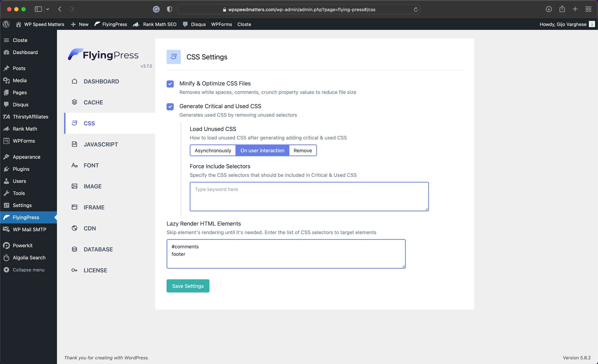Show Safari tab overview grid

click(588, 9)
